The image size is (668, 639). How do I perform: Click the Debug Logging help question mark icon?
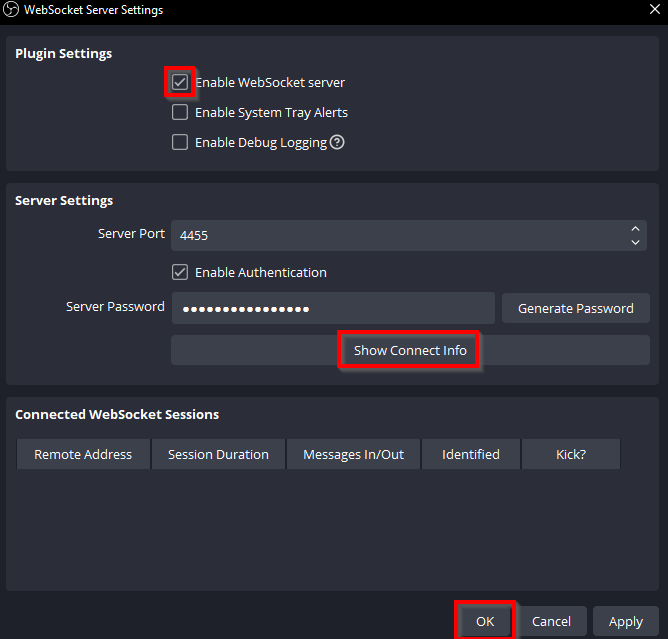coord(337,142)
